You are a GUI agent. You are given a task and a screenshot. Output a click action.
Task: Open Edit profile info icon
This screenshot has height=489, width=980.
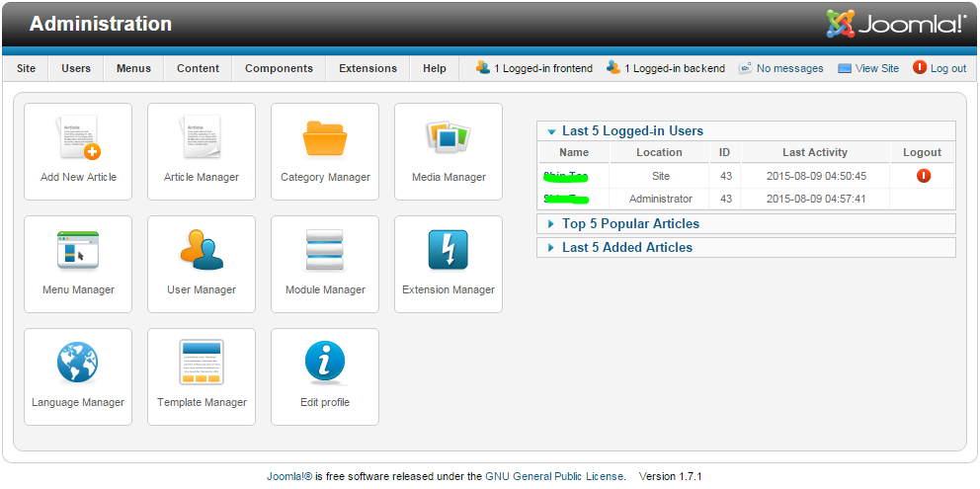click(325, 363)
